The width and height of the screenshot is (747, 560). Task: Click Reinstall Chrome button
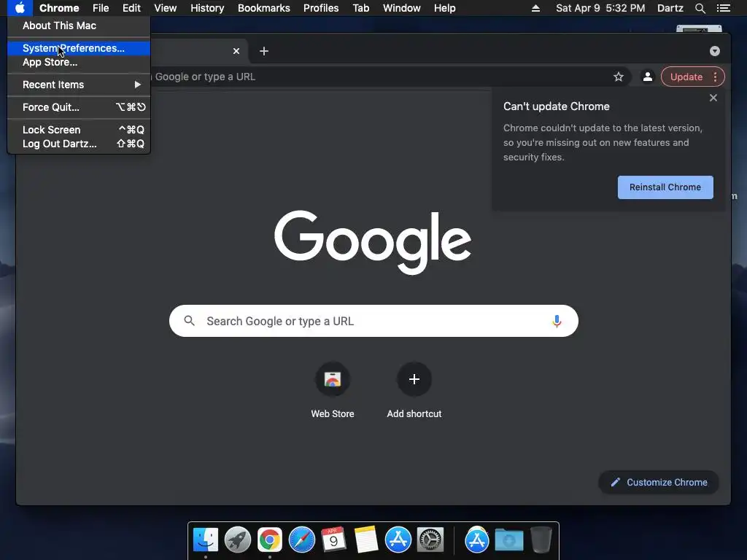click(665, 187)
